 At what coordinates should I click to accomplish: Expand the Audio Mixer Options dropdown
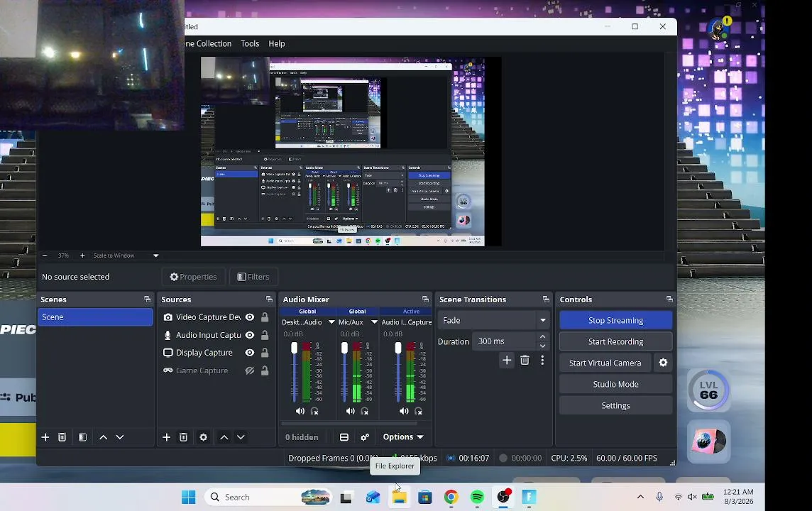coord(403,437)
